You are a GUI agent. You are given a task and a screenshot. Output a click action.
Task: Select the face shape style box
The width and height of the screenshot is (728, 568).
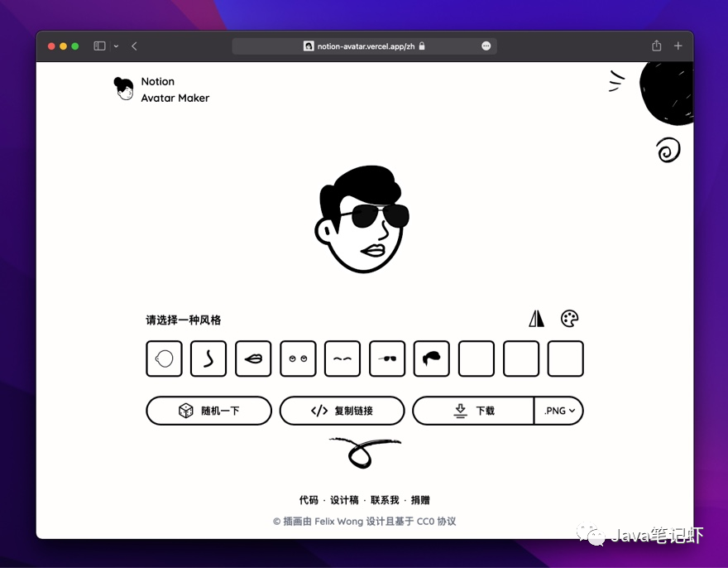click(164, 359)
